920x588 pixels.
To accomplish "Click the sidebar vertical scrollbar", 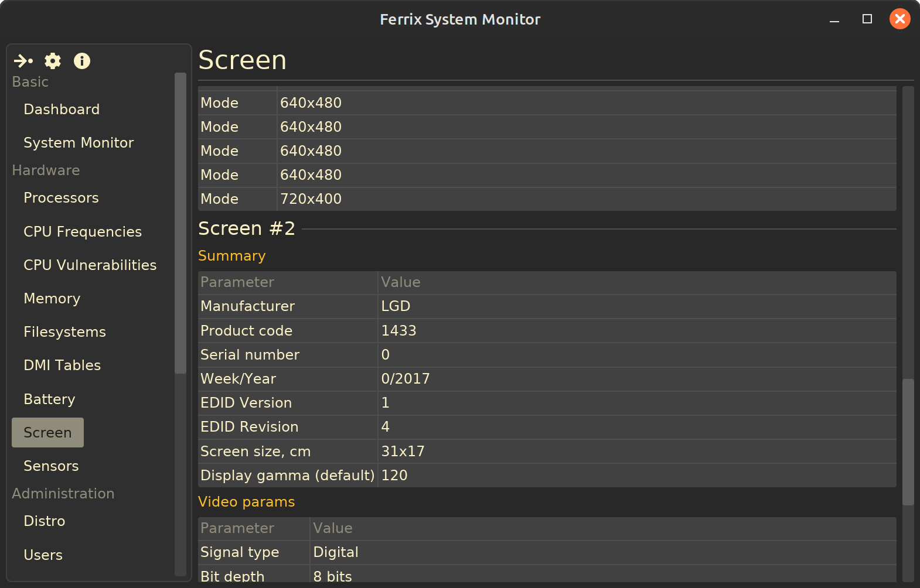I will pyautogui.click(x=180, y=223).
